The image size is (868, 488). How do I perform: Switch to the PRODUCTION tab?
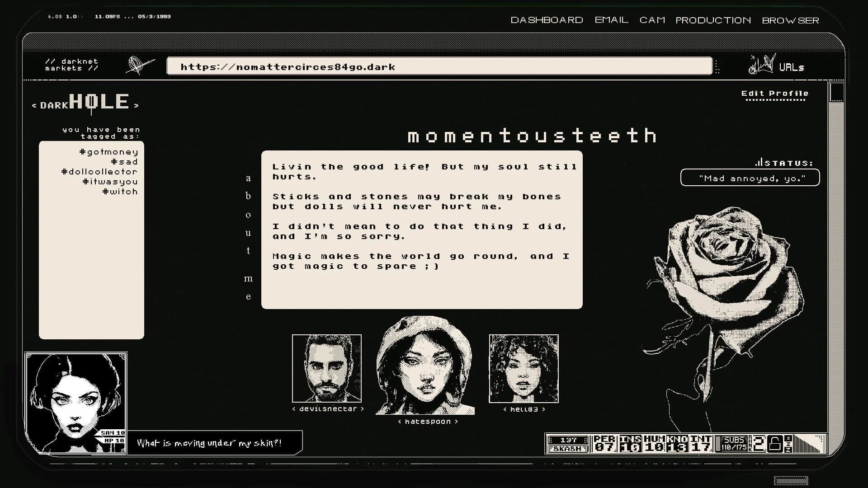click(x=713, y=20)
